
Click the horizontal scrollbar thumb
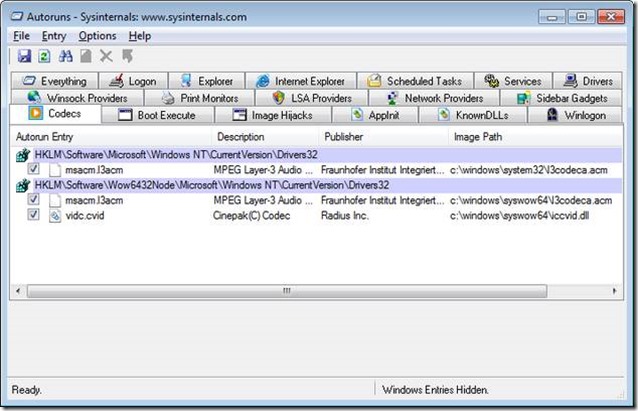click(287, 291)
